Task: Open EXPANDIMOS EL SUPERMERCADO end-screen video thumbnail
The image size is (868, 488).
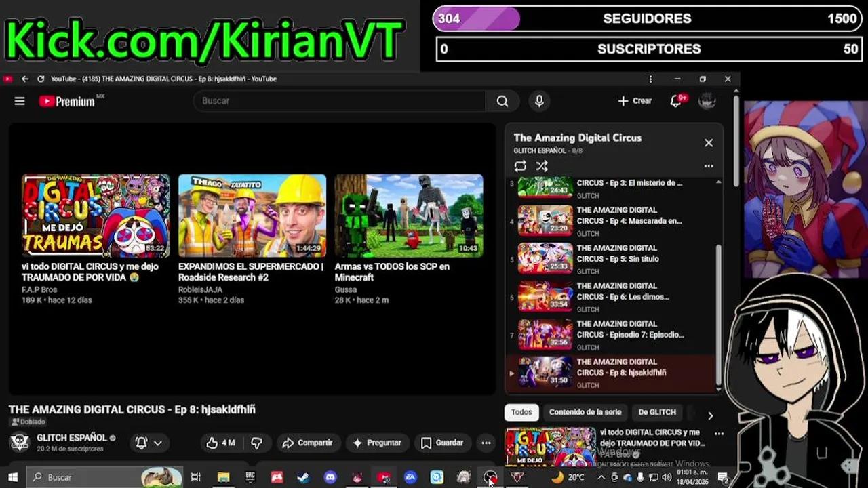Action: click(252, 215)
